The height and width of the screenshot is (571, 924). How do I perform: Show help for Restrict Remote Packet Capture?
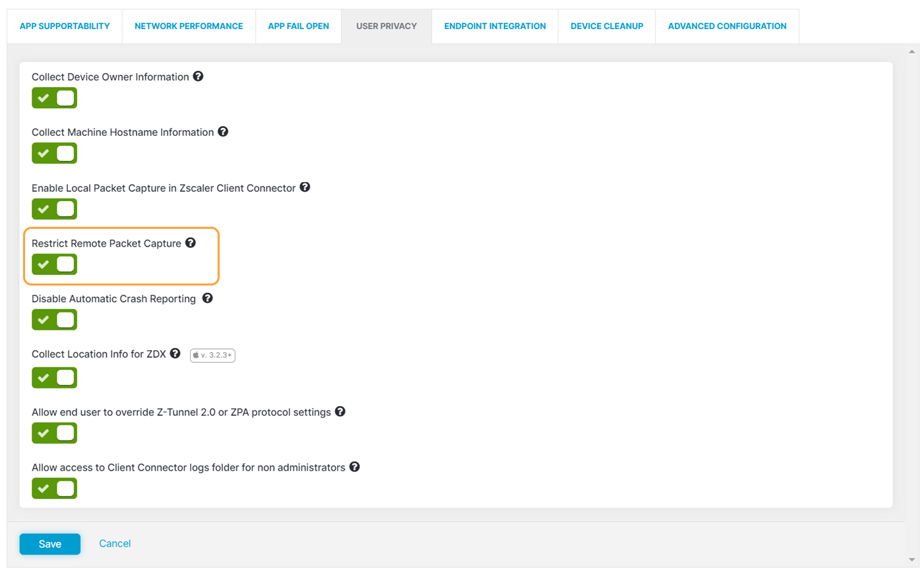pyautogui.click(x=191, y=243)
